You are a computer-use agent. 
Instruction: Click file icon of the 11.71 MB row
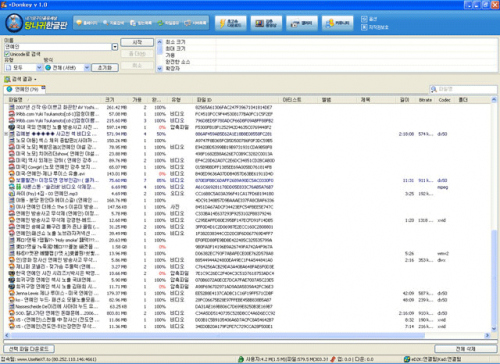(x=12, y=287)
